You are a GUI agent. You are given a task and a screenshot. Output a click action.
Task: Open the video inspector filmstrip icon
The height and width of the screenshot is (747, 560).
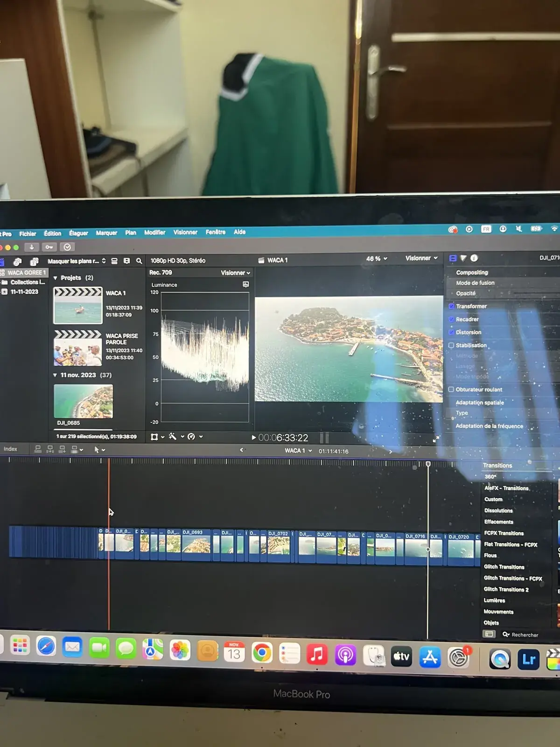coord(453,258)
